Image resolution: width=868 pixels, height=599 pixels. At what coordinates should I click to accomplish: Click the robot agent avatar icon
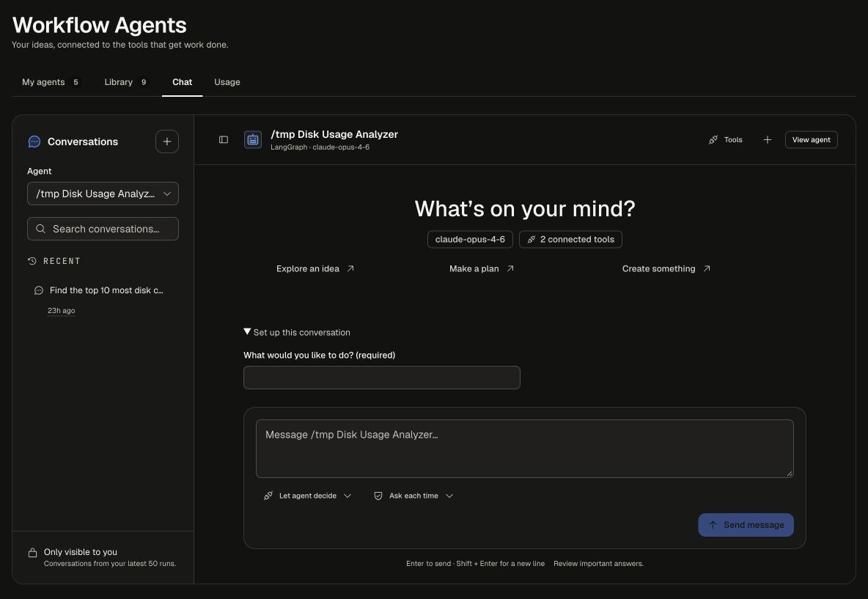[253, 139]
